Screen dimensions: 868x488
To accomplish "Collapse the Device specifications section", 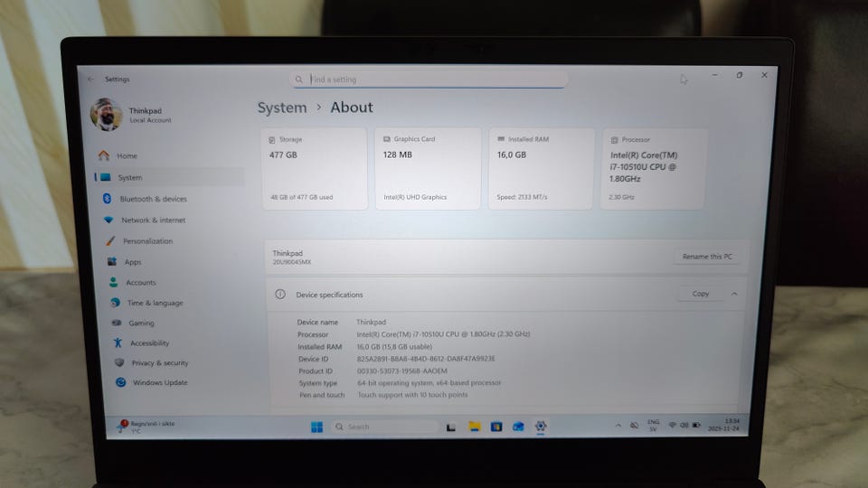I will coord(734,294).
